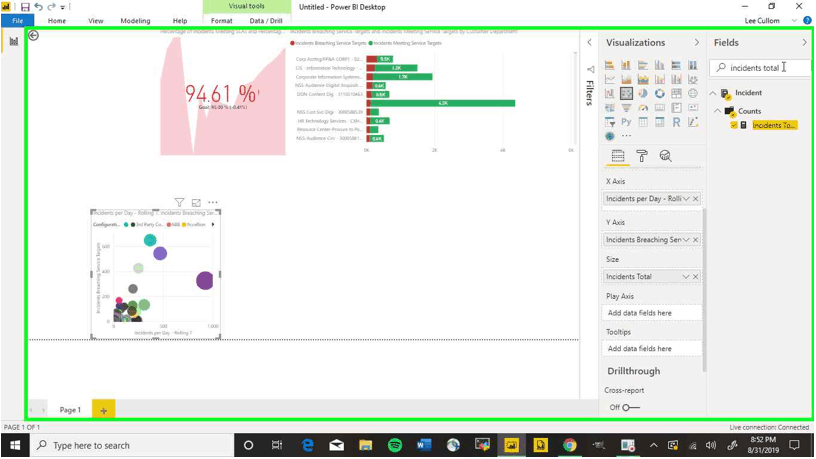Switch to the Data / Drill tab
816x459 pixels.
click(265, 20)
